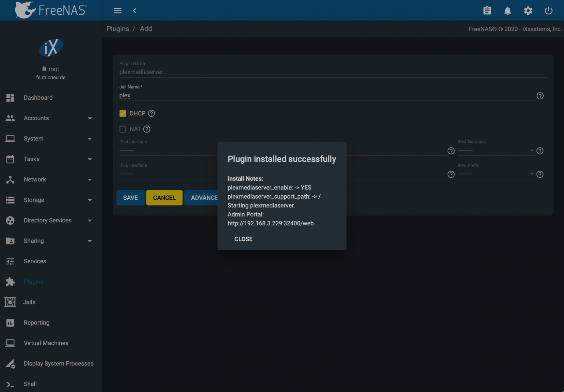Show help for IPv6 interface
Screen dimensions: 564x392
pos(451,174)
